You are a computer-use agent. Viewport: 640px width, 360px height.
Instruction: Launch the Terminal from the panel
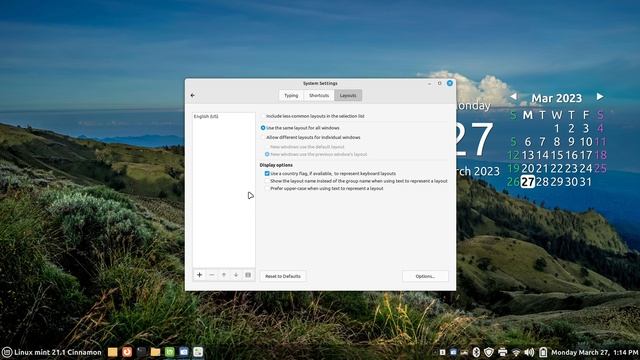point(141,352)
